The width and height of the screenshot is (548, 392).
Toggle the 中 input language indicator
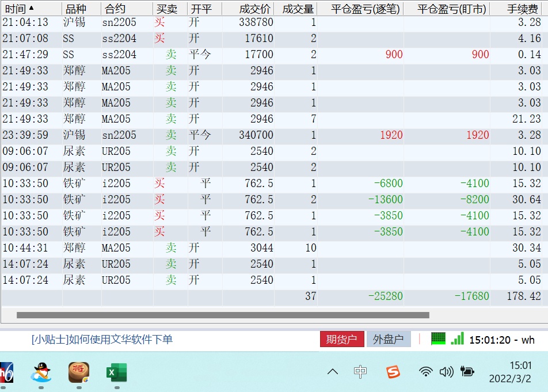[x=360, y=372]
